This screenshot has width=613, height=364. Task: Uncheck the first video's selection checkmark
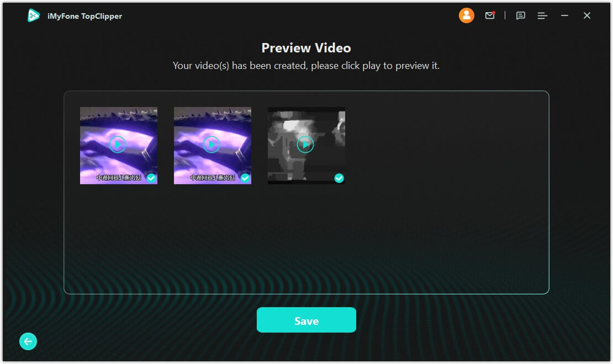point(151,178)
